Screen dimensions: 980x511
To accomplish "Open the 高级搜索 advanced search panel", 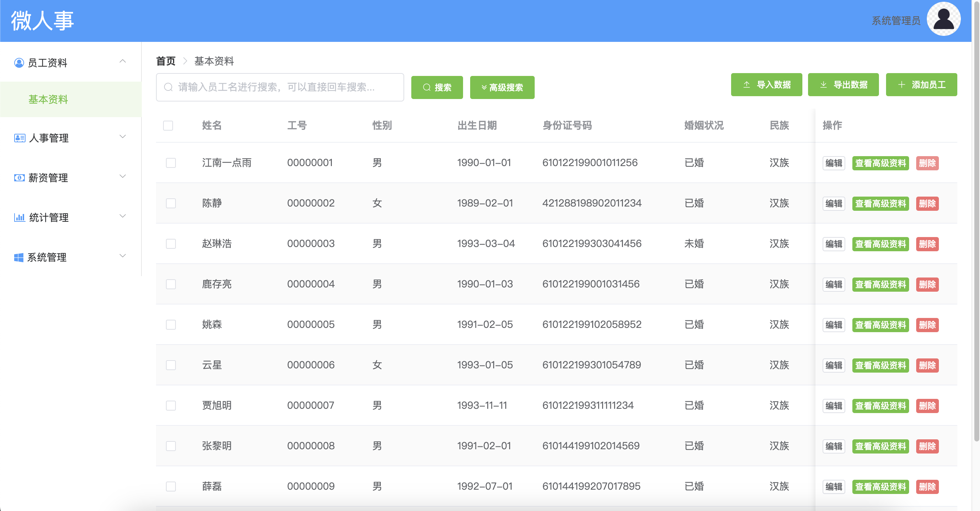I will click(502, 87).
